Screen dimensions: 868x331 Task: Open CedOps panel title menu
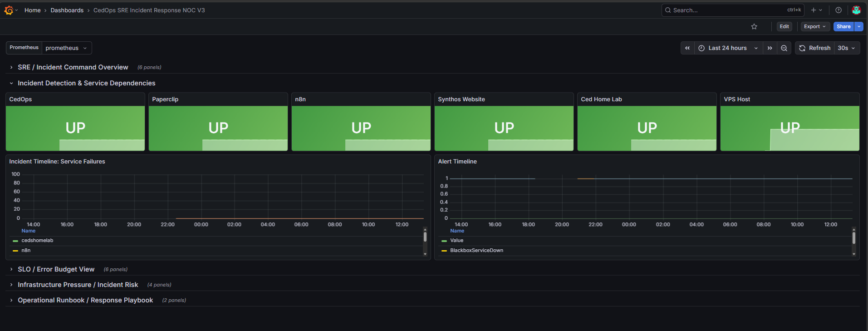20,99
